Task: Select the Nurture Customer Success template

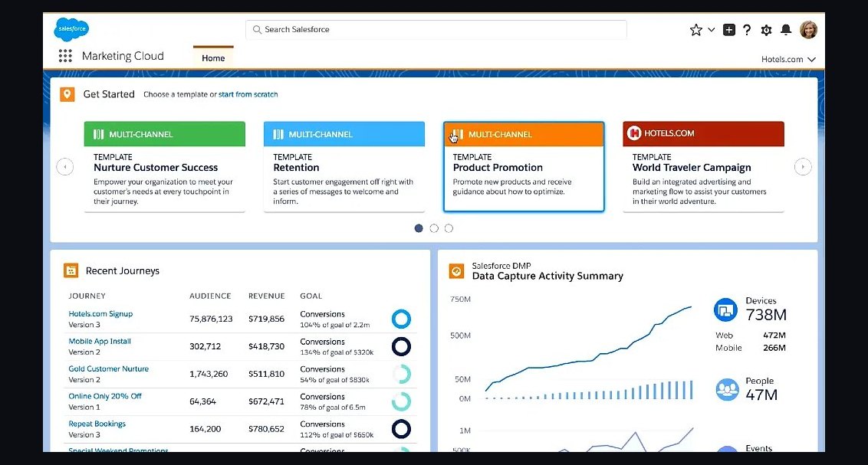Action: [164, 166]
